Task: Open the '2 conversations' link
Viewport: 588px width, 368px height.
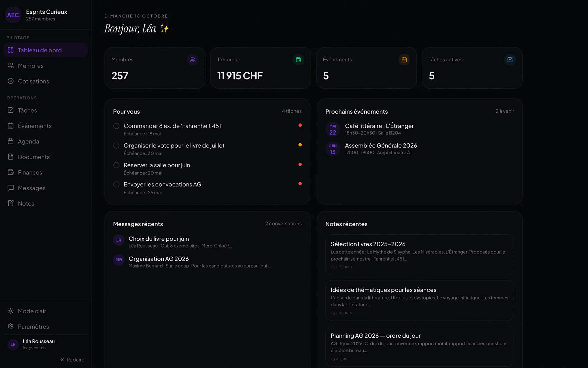Action: 283,224
